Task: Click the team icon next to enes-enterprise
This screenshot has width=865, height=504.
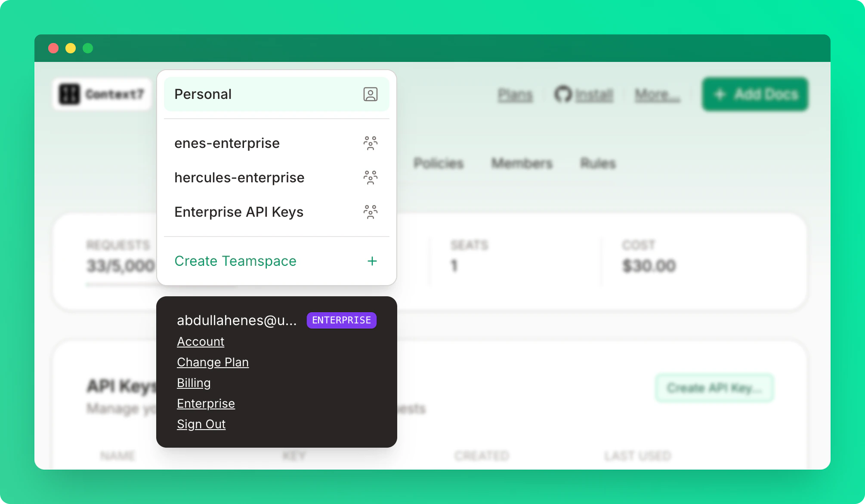Action: [x=371, y=143]
